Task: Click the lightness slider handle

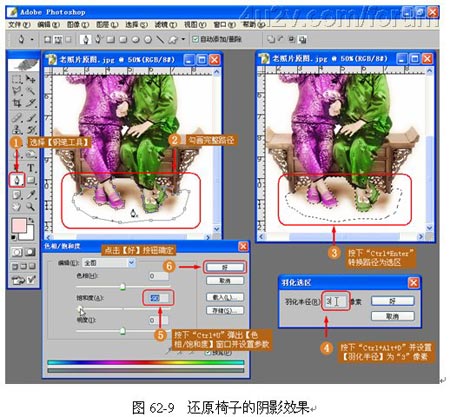Action: pos(123,331)
